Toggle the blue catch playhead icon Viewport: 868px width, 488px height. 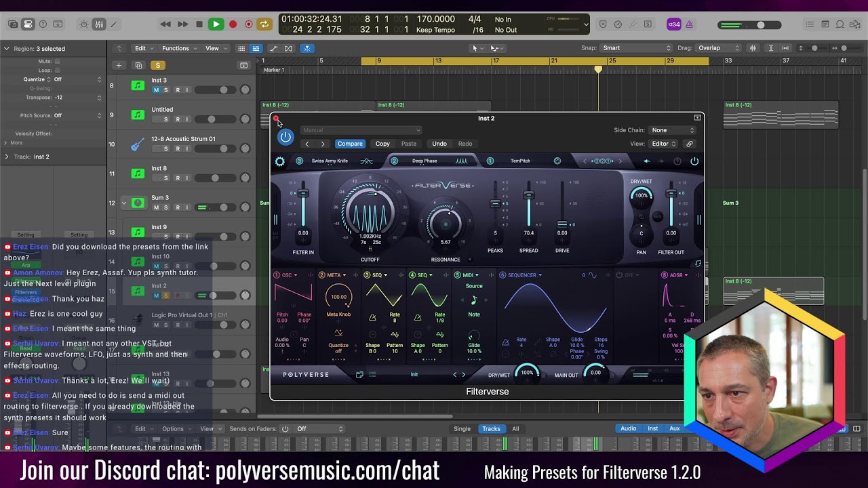[307, 48]
